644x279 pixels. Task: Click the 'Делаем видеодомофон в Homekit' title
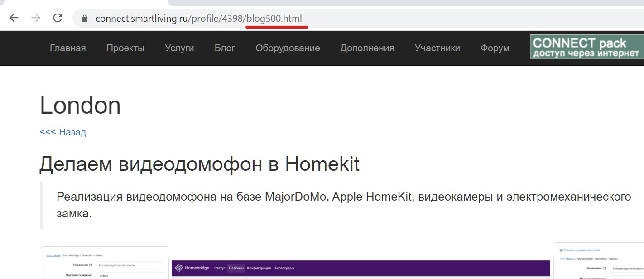(200, 164)
